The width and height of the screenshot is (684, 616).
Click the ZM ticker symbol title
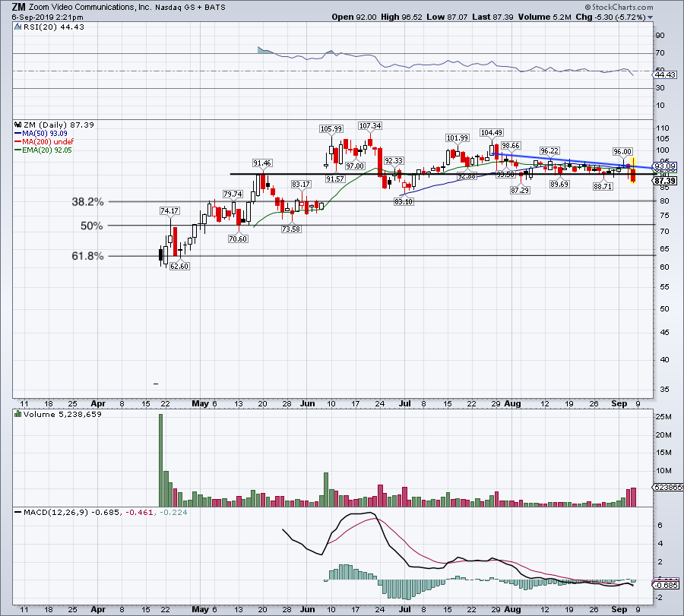click(19, 7)
